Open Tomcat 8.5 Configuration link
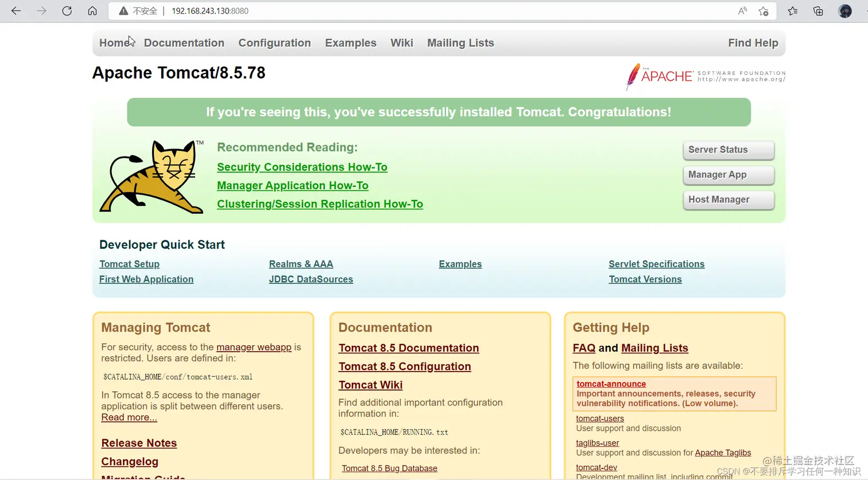 pyautogui.click(x=405, y=366)
